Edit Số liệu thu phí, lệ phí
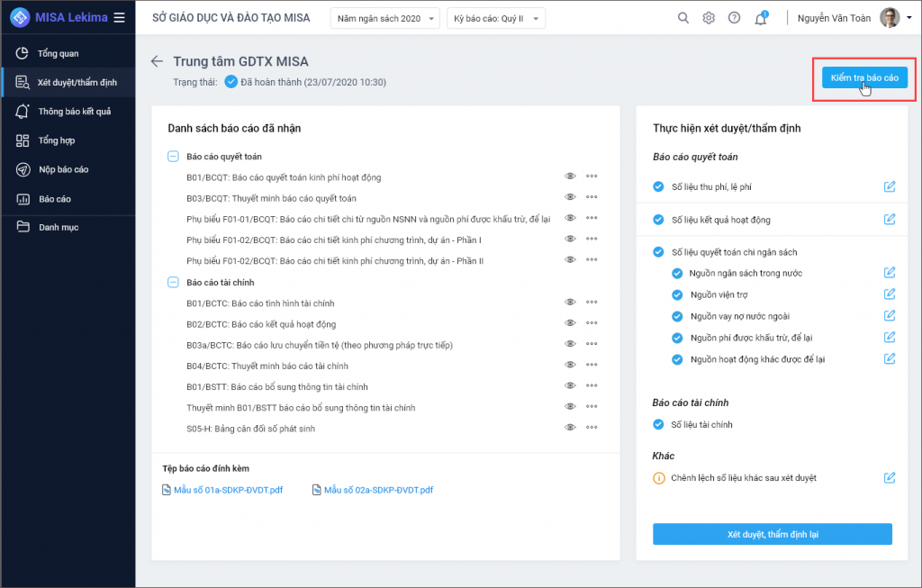The width and height of the screenshot is (922, 588). [890, 186]
